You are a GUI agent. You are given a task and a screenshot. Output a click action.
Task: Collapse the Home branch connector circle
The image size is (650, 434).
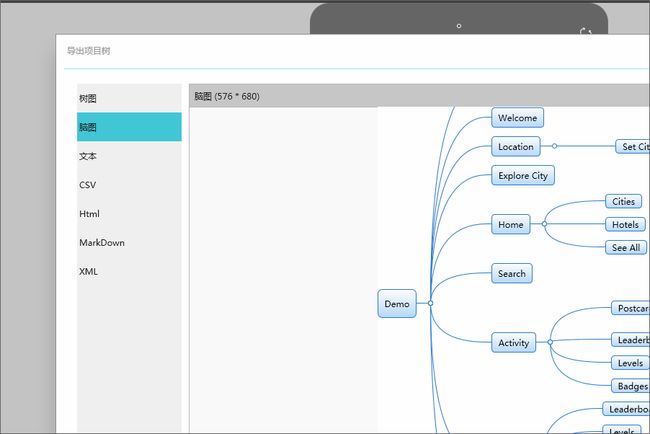[544, 225]
